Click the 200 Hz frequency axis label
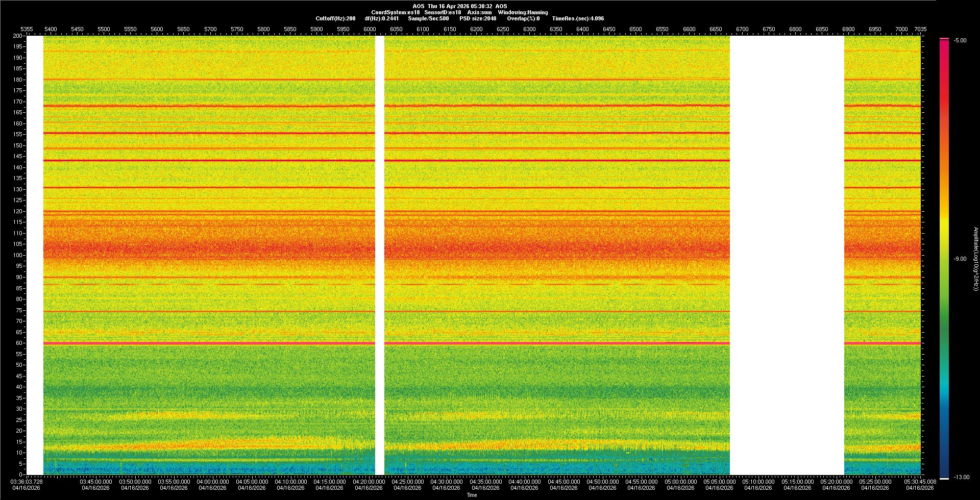The image size is (980, 500). 17,36
